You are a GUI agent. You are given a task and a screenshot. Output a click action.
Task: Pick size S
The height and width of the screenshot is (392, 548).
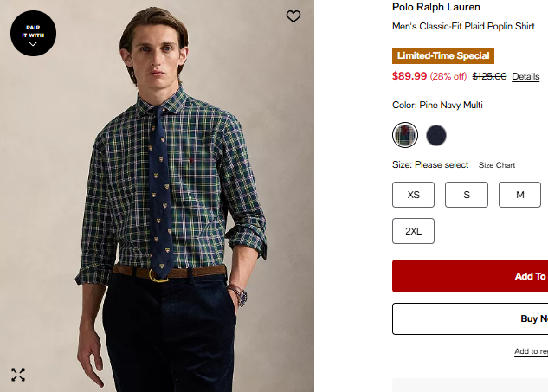(x=467, y=195)
